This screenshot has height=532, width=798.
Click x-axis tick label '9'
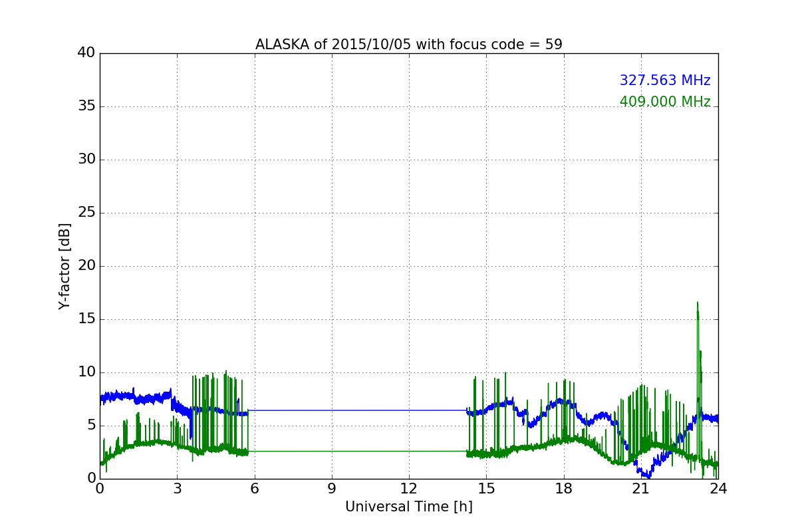(332, 489)
